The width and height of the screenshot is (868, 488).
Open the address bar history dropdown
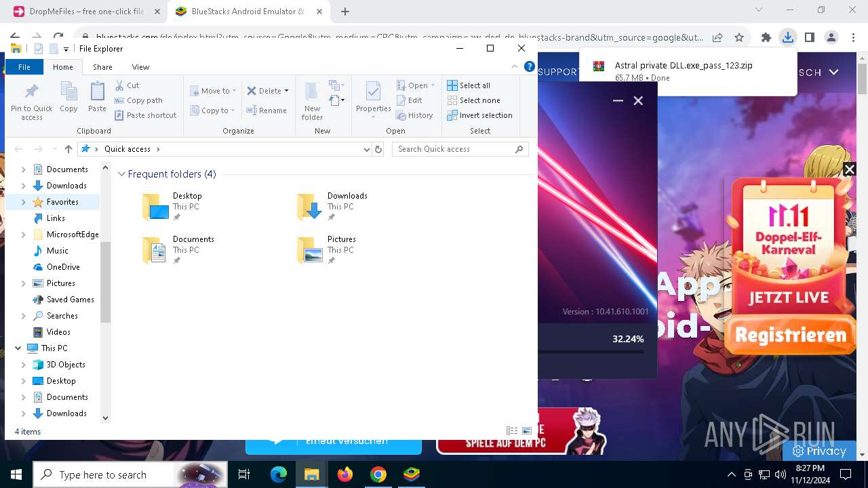click(367, 149)
